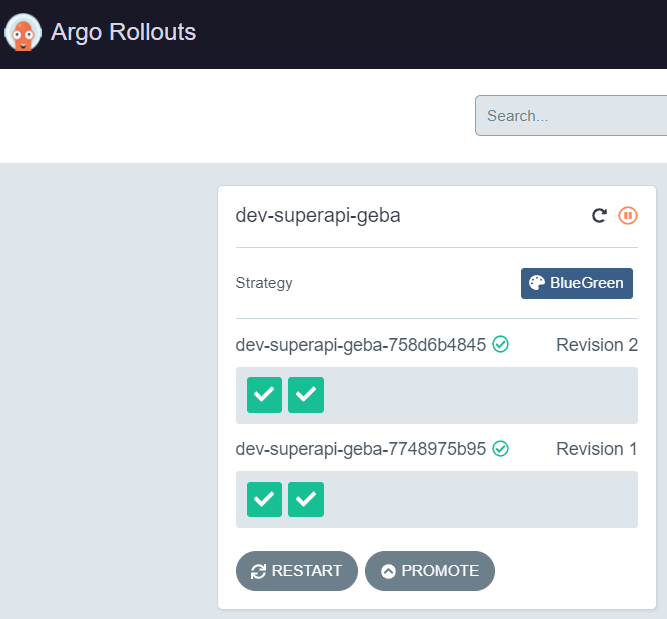Select the Revision 2 label

(x=597, y=345)
